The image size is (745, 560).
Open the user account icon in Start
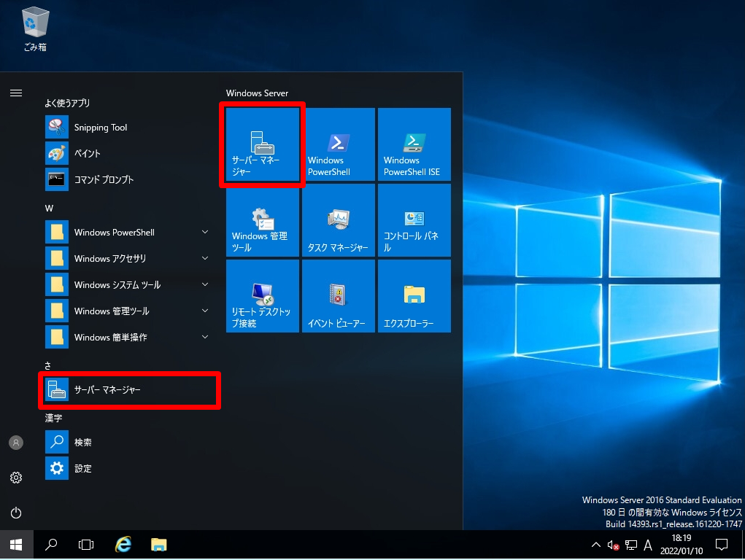tap(16, 443)
